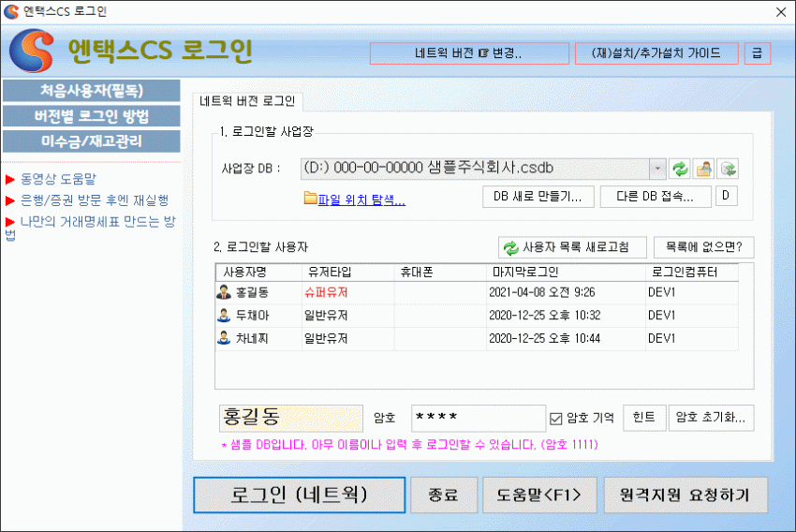Screen dimensions: 796x532
Task: Click the red arrow beside 은행/증권 방문 후엔 재실행
Action: click(x=10, y=200)
